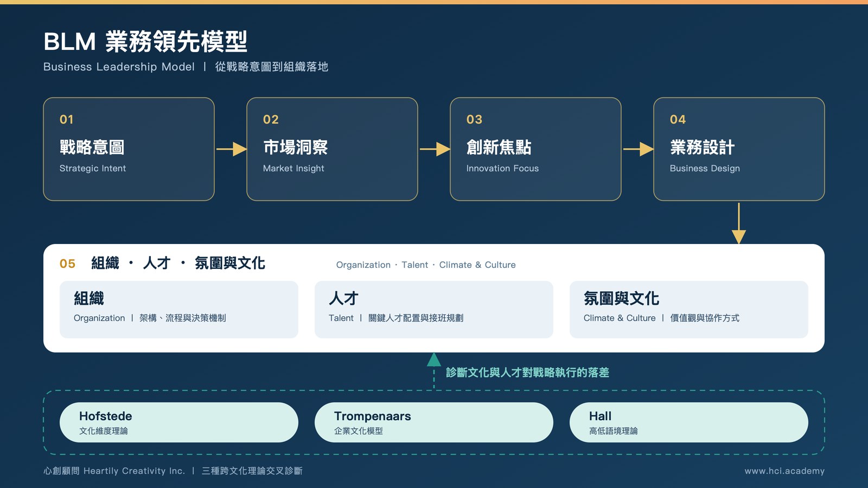Click the text 診斷文化與人才對戰略執行的落差
This screenshot has width=868, height=488.
[527, 373]
